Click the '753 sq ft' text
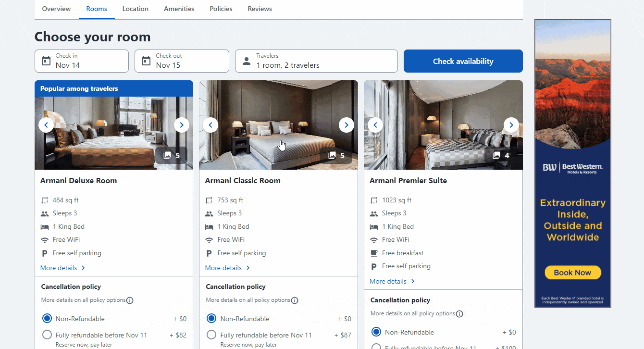 tap(230, 200)
